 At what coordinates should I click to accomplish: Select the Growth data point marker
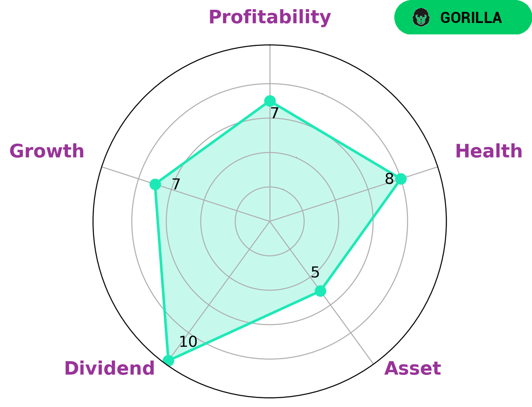click(155, 184)
